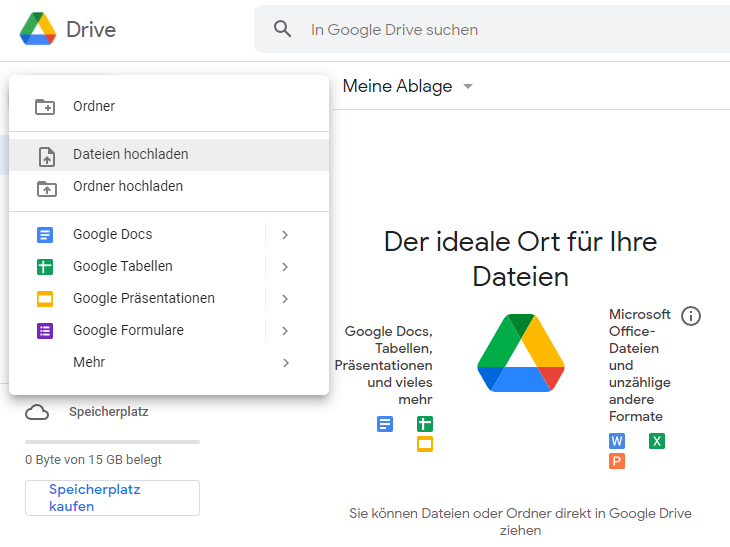Open Speicherplatz in the sidebar

[108, 412]
